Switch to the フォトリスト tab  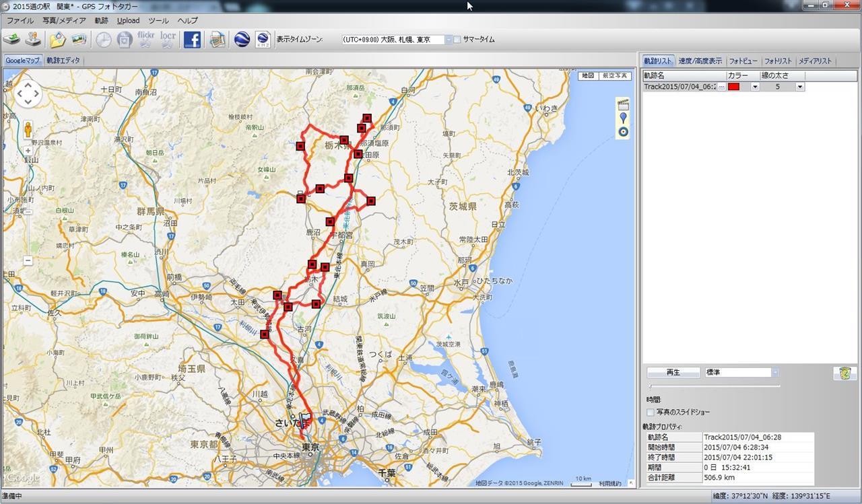click(x=778, y=61)
